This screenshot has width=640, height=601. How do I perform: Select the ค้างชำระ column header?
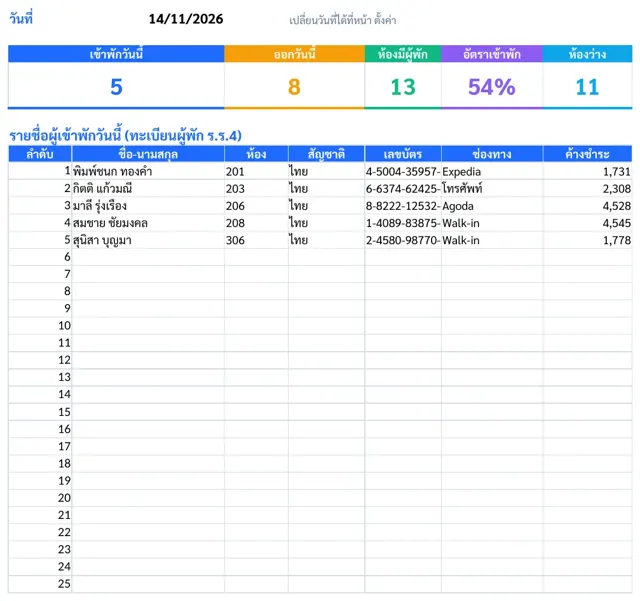pyautogui.click(x=587, y=154)
